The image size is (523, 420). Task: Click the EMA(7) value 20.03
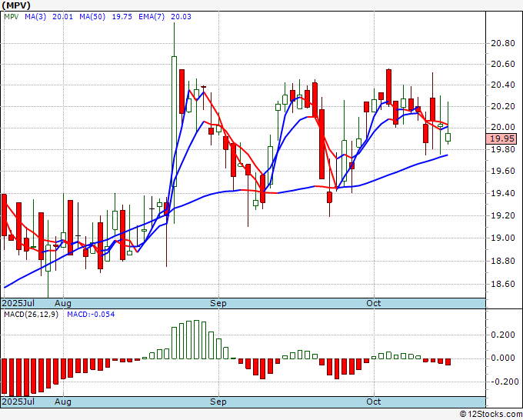tap(181, 17)
